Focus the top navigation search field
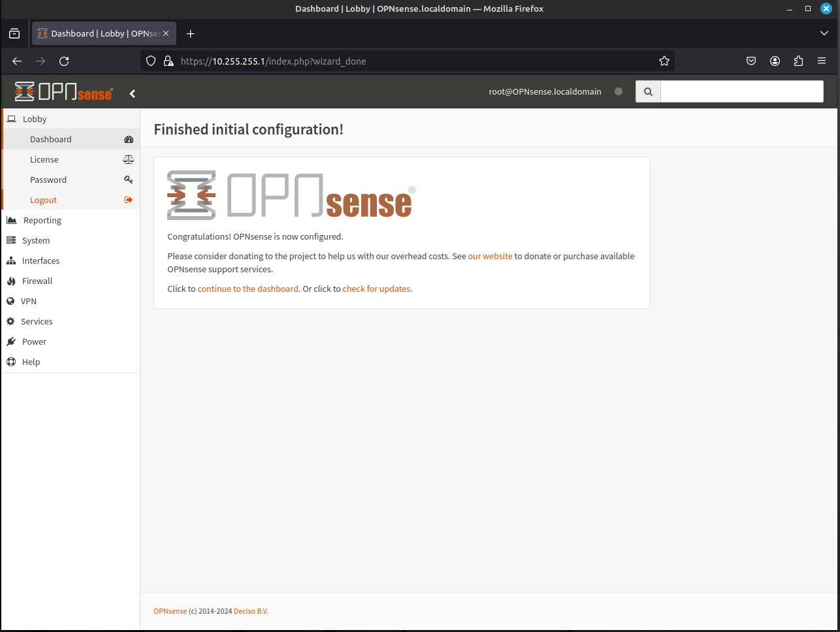Image resolution: width=840 pixels, height=632 pixels. [x=742, y=91]
